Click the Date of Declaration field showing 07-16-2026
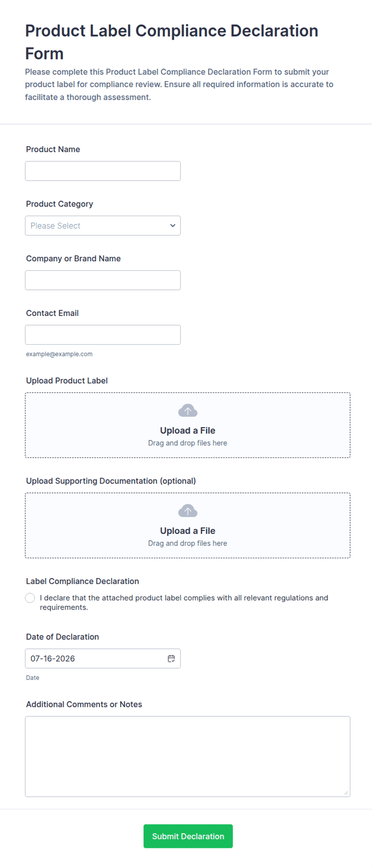Image resolution: width=372 pixels, height=868 pixels. 103,659
